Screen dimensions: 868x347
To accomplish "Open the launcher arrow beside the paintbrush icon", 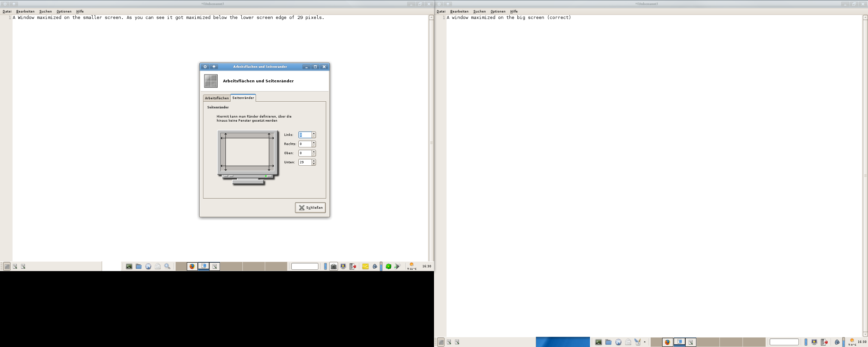I will coord(645,342).
